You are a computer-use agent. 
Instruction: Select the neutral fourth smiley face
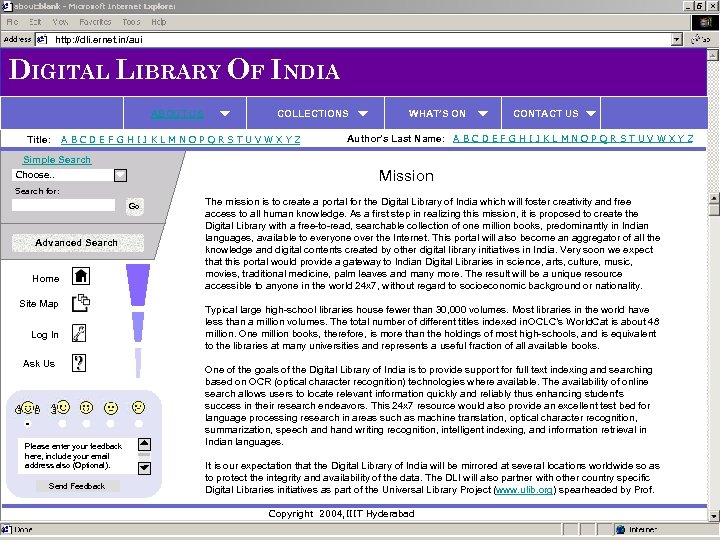point(111,408)
